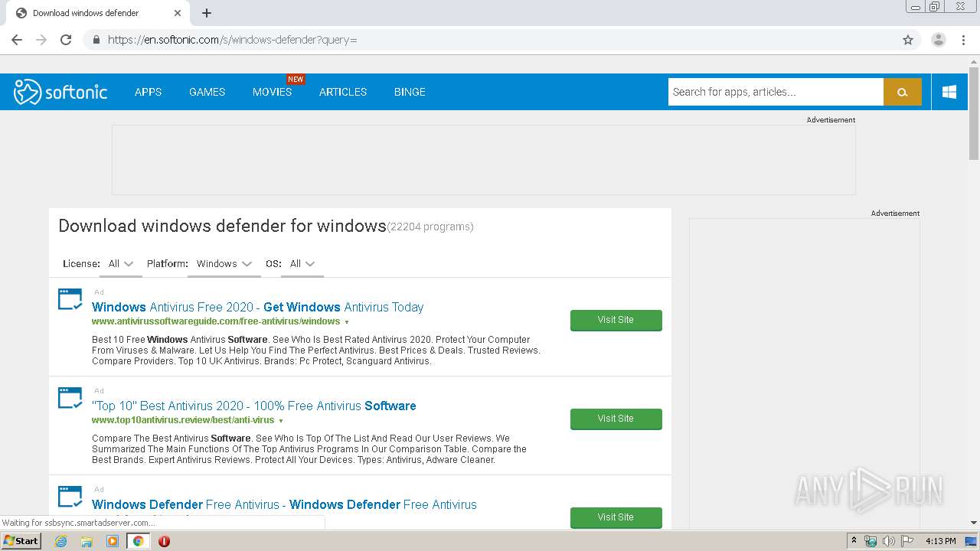The height and width of the screenshot is (551, 980).
Task: Click the search magnifier button
Action: click(x=903, y=92)
